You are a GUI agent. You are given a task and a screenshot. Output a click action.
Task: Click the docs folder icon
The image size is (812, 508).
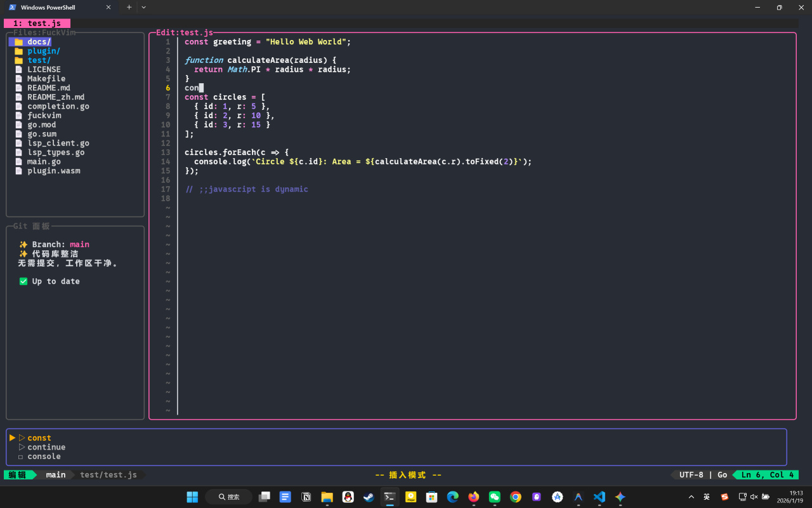tap(18, 42)
